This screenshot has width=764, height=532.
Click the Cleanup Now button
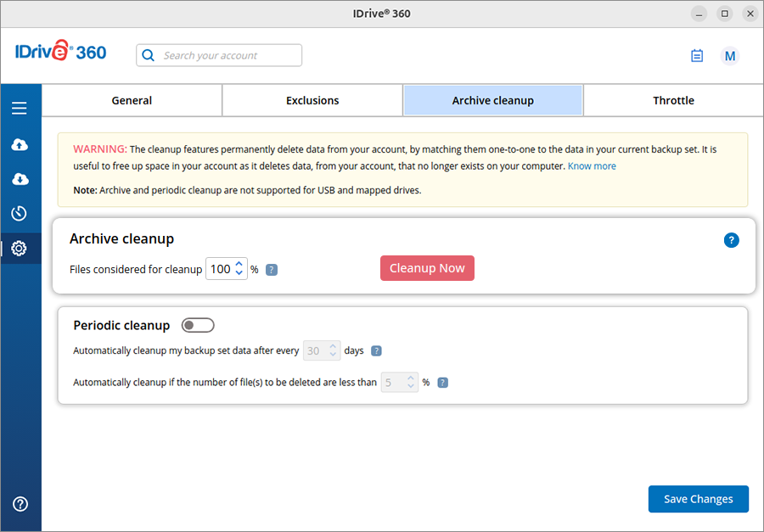click(427, 268)
